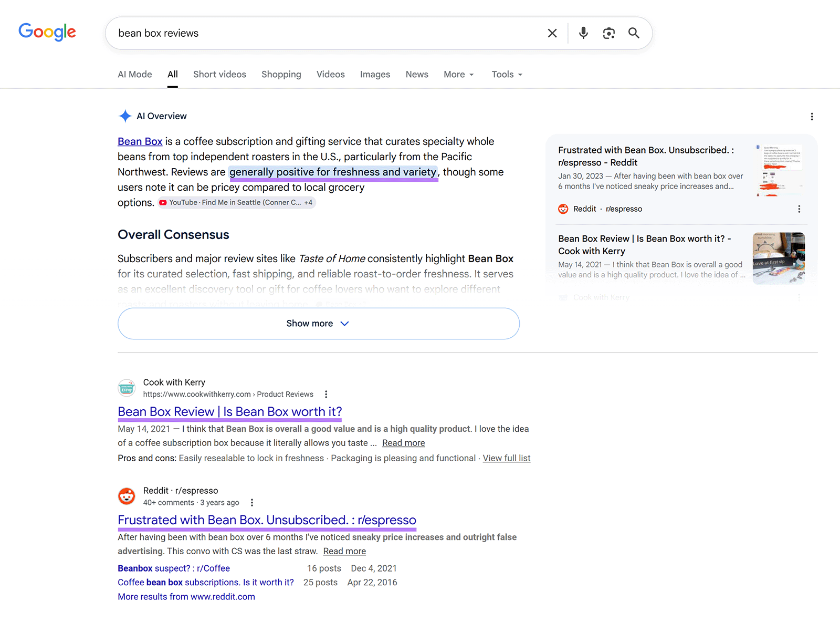This screenshot has height=622, width=840.
Task: Click YouTube Find Me in Seattle source chip
Action: tap(237, 203)
